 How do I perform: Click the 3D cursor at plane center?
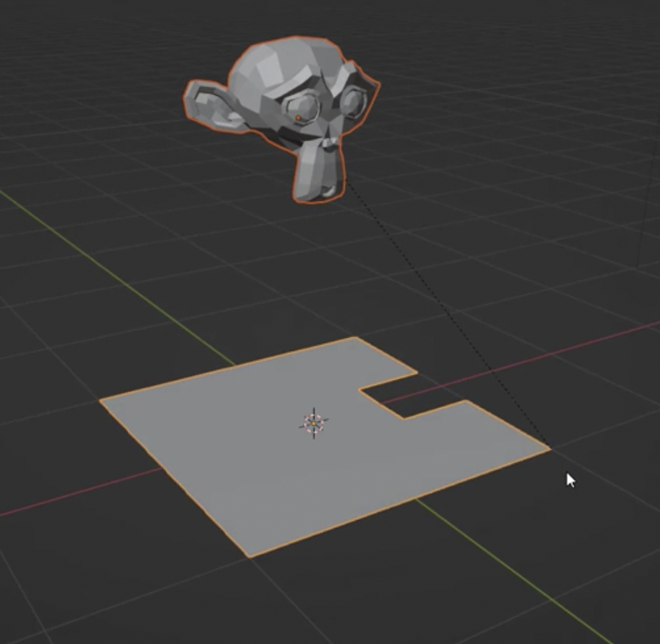coord(313,423)
